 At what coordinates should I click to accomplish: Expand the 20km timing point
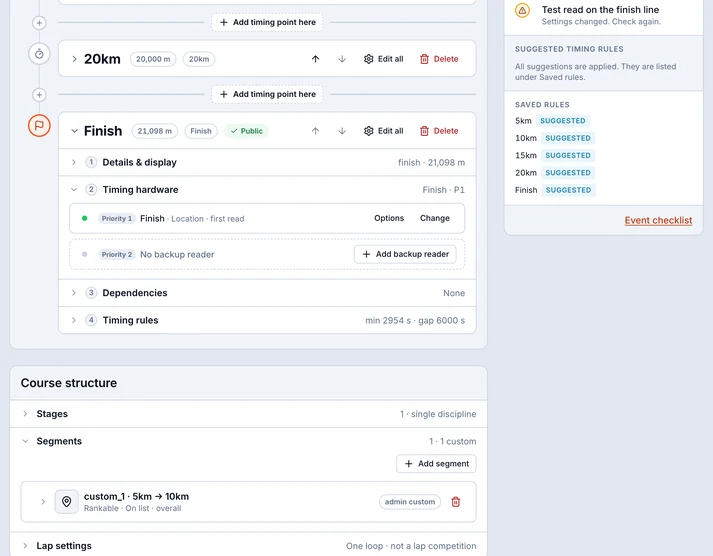click(74, 59)
